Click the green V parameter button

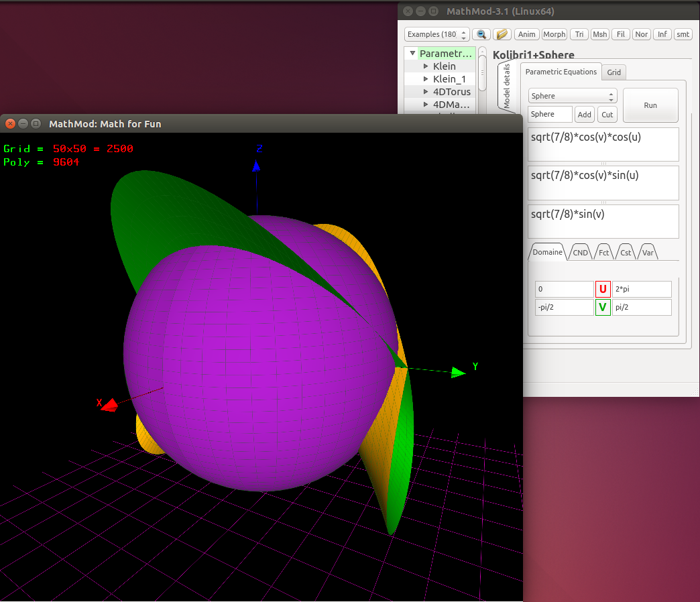click(603, 308)
